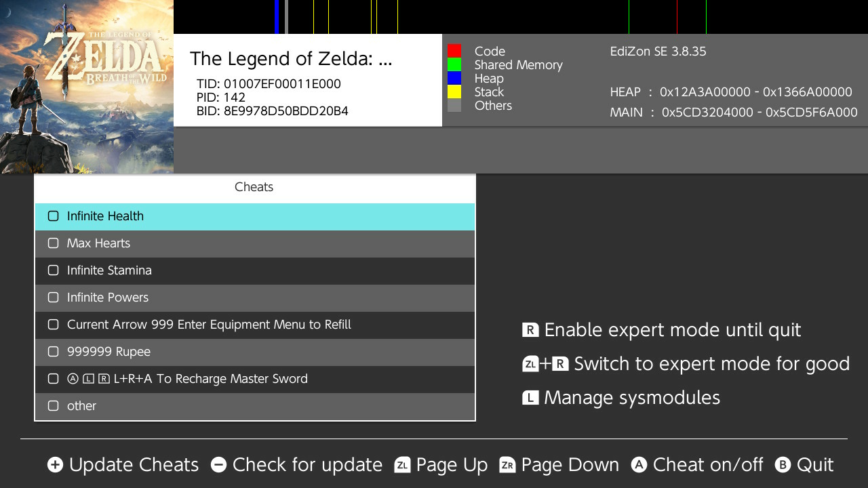The height and width of the screenshot is (488, 868).
Task: Click the blue heap marker in the memory bar
Action: (x=277, y=17)
